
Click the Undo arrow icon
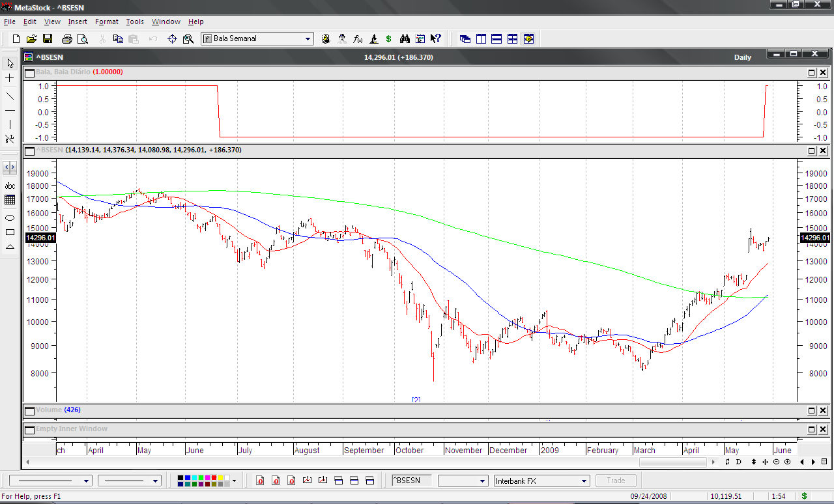pos(153,39)
